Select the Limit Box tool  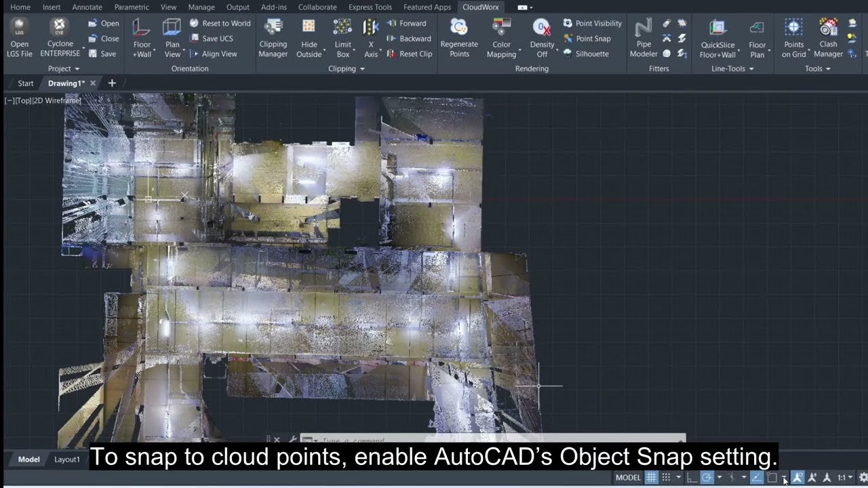(x=343, y=37)
